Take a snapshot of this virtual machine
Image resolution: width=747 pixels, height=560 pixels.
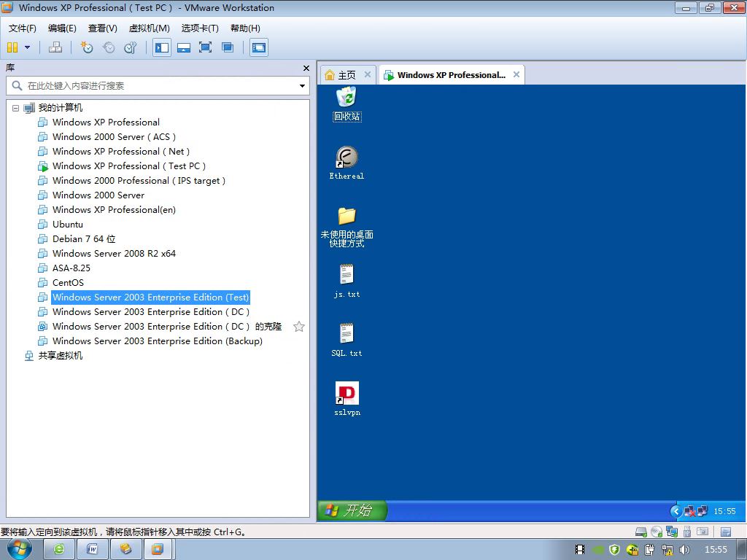click(87, 47)
